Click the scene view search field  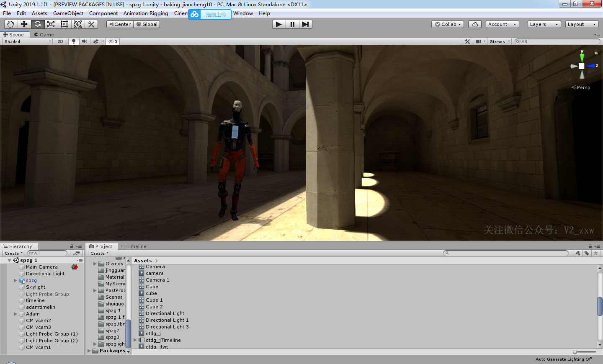557,41
